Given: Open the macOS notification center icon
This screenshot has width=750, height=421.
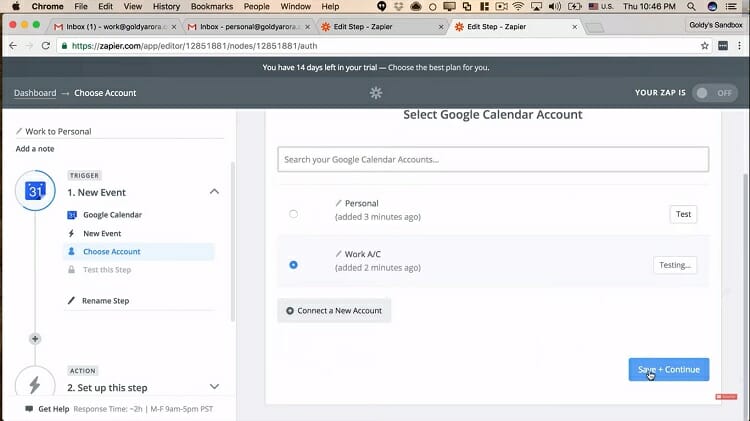Looking at the screenshot, I should (731, 6).
